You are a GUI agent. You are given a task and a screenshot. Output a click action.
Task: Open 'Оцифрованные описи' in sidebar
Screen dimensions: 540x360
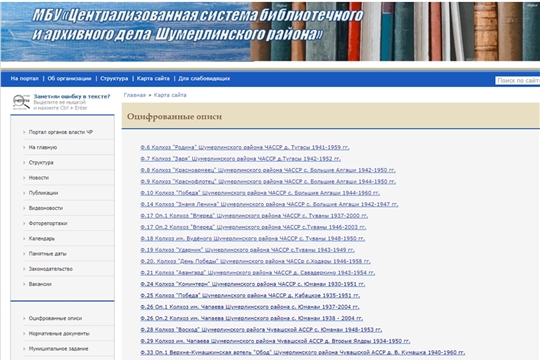[55, 318]
